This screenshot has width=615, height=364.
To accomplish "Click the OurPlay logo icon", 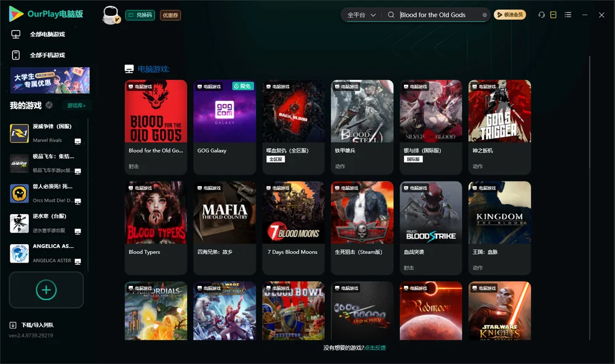I will pyautogui.click(x=16, y=14).
